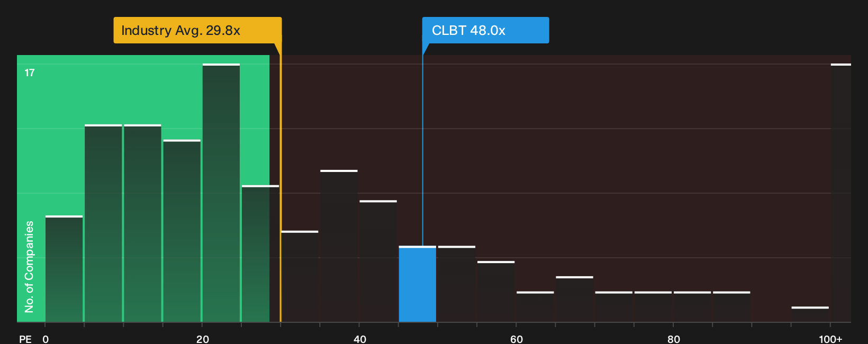
Task: Click the 100+ bar at the chart's right edge
Action: coord(840,193)
